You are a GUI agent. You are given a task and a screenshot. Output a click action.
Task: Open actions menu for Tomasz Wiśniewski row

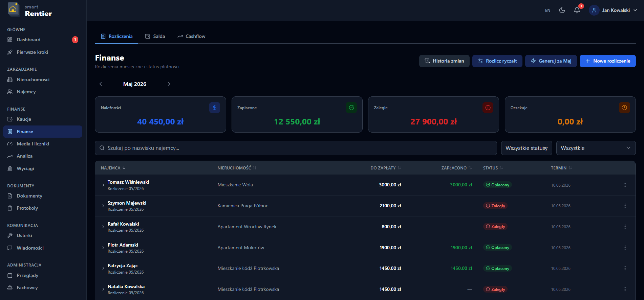[x=625, y=185]
